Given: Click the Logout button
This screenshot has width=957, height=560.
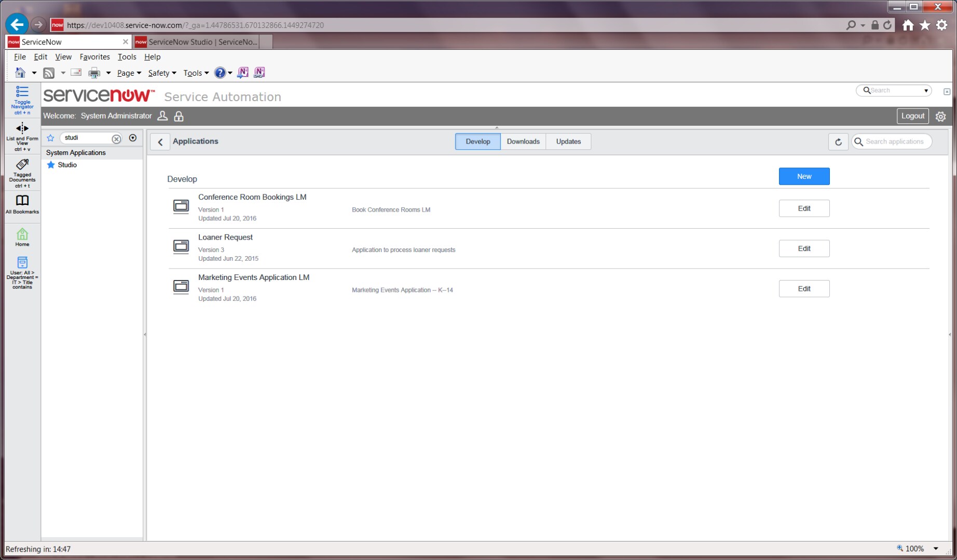Looking at the screenshot, I should click(912, 116).
